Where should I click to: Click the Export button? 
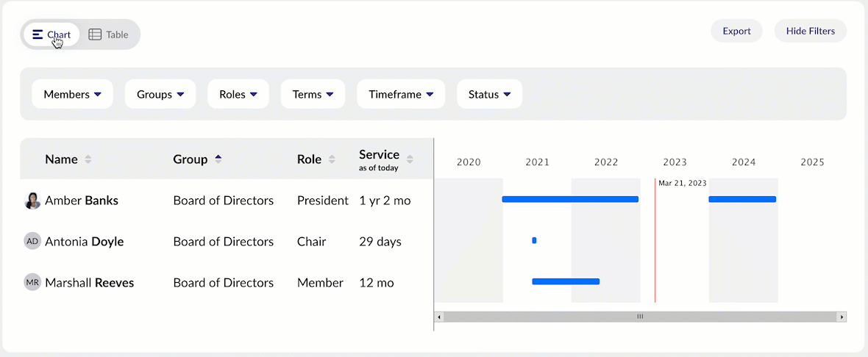[x=736, y=31]
